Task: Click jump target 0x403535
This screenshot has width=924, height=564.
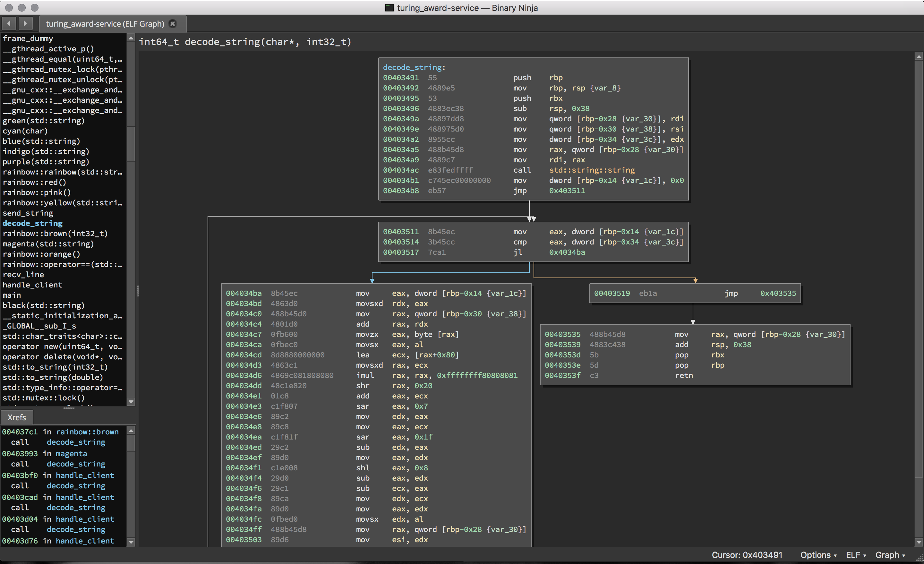Action: click(x=778, y=293)
